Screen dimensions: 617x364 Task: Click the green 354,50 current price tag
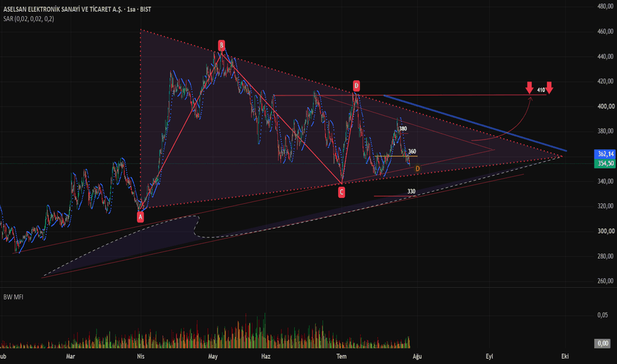tap(605, 163)
